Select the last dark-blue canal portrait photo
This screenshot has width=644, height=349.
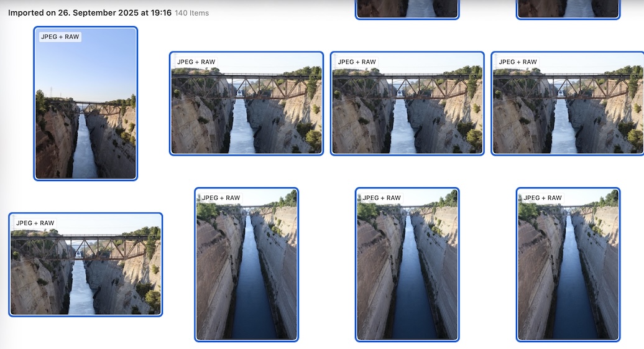click(x=568, y=265)
